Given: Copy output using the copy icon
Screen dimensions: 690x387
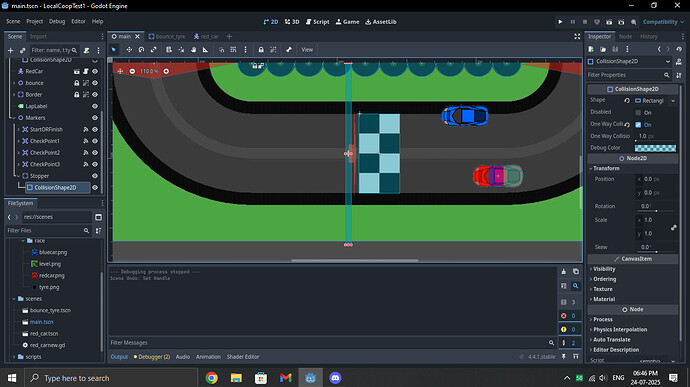Looking at the screenshot, I should click(576, 272).
